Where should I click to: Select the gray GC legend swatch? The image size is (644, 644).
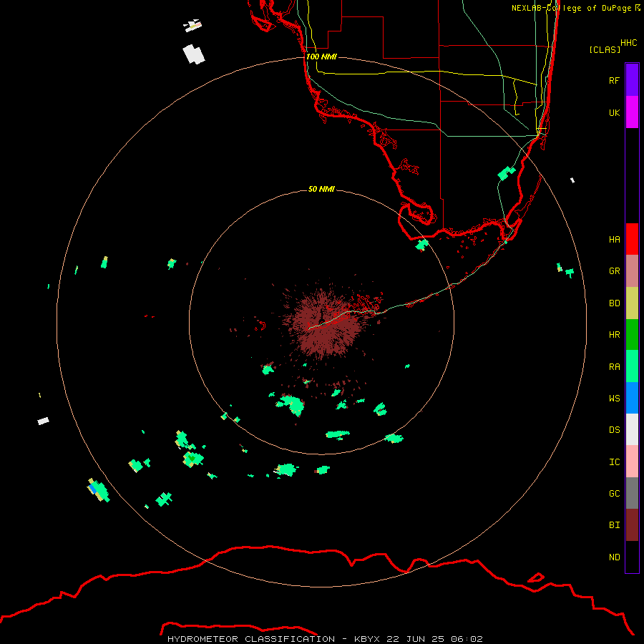pyautogui.click(x=632, y=493)
